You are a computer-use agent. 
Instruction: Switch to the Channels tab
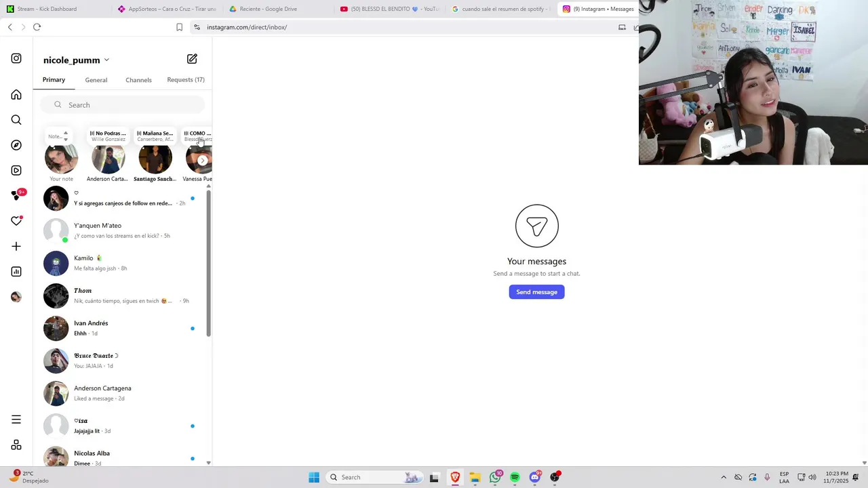(138, 80)
